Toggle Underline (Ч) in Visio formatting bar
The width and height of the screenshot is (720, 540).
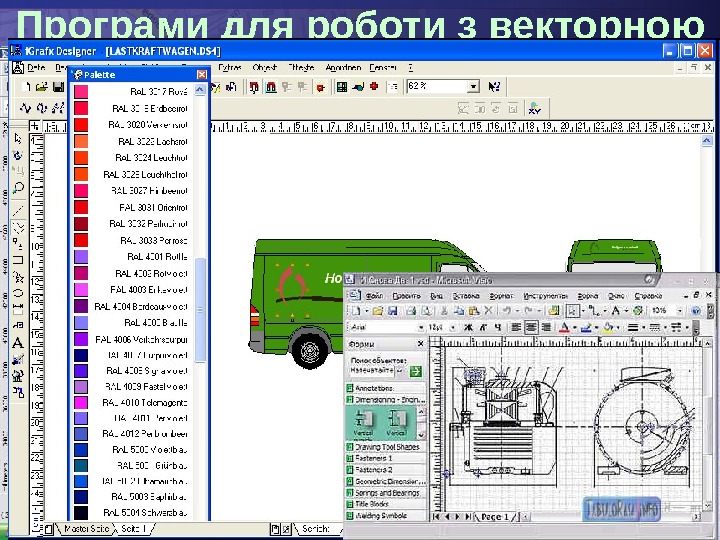click(498, 327)
